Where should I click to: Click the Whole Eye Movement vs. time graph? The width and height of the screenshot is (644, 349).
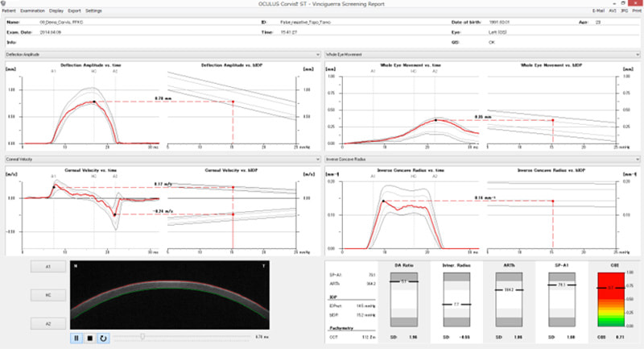[x=411, y=110]
